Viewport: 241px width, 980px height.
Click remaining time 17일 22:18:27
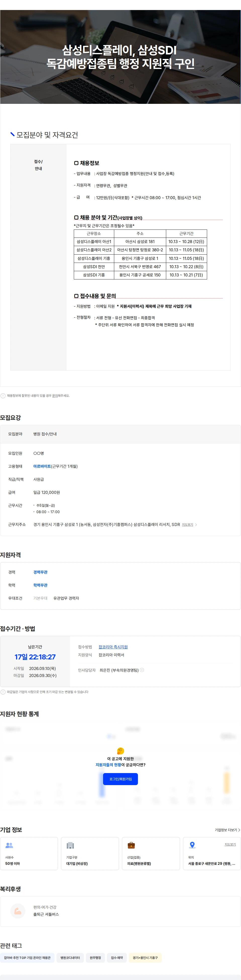point(35,657)
